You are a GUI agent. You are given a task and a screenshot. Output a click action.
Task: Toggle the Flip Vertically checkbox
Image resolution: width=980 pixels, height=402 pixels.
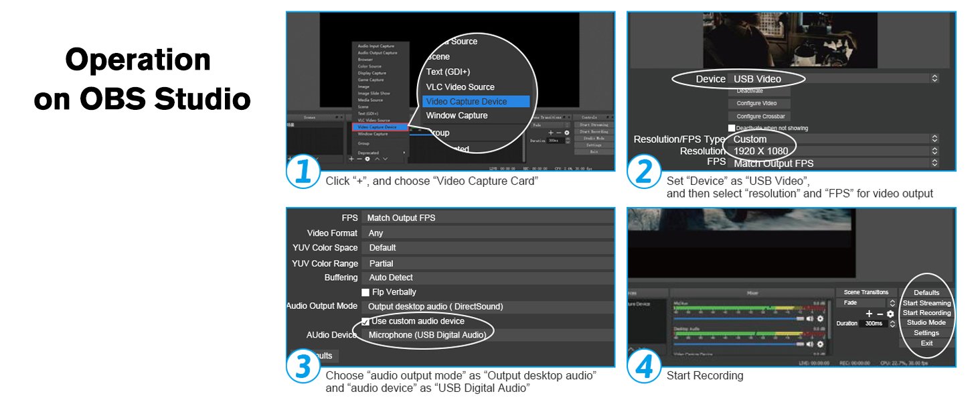click(365, 292)
